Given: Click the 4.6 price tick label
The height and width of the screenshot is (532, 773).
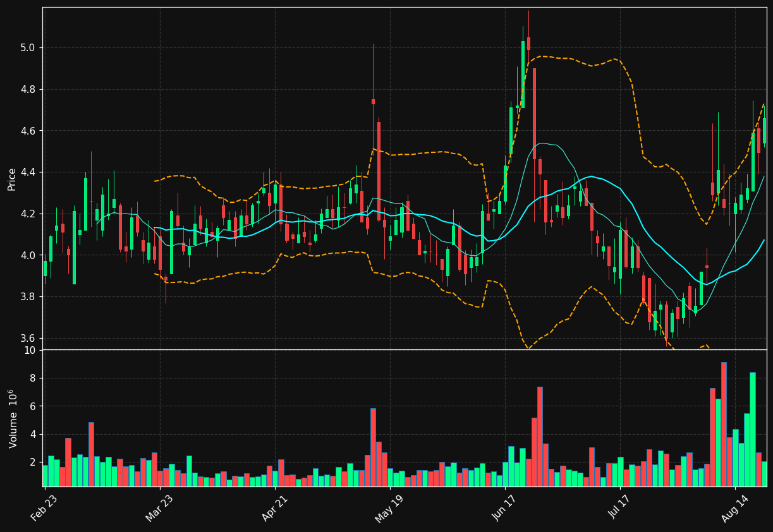Looking at the screenshot, I should pyautogui.click(x=29, y=131).
